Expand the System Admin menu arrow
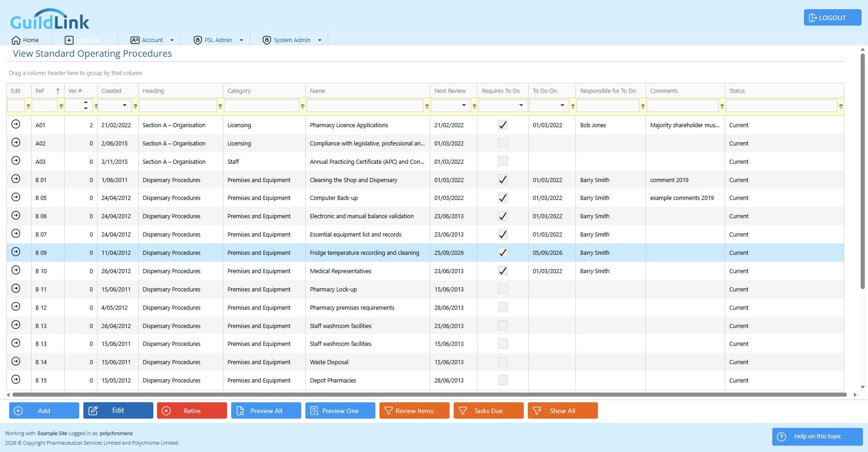Image resolution: width=868 pixels, height=452 pixels. pyautogui.click(x=320, y=40)
